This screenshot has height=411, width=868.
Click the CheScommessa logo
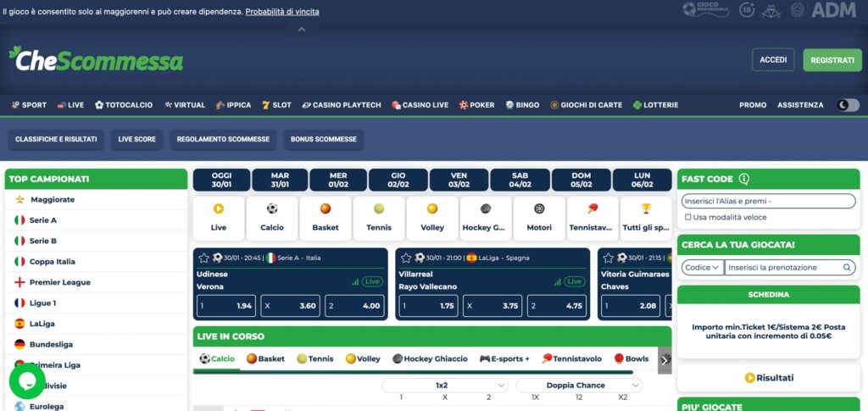tap(96, 59)
